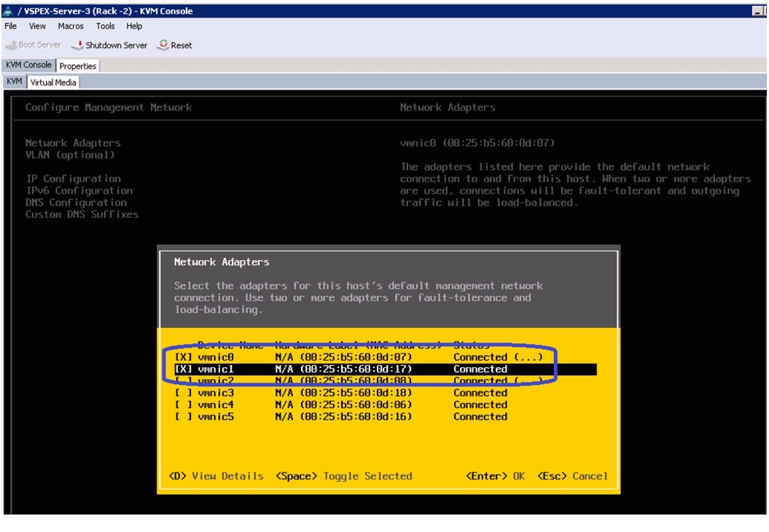Click the <Enter> OK option
Viewport: 769px width, 532px height.
[x=496, y=476]
